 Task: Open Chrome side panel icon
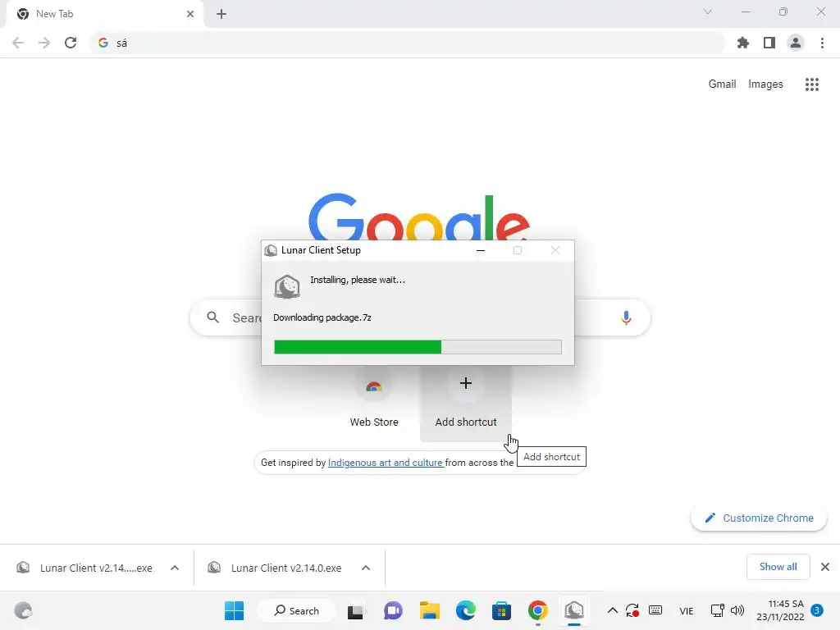point(769,43)
